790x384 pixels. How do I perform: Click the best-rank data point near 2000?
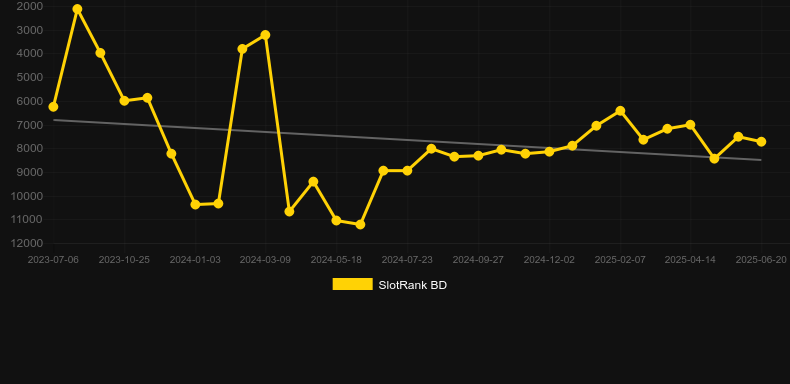click(x=77, y=9)
